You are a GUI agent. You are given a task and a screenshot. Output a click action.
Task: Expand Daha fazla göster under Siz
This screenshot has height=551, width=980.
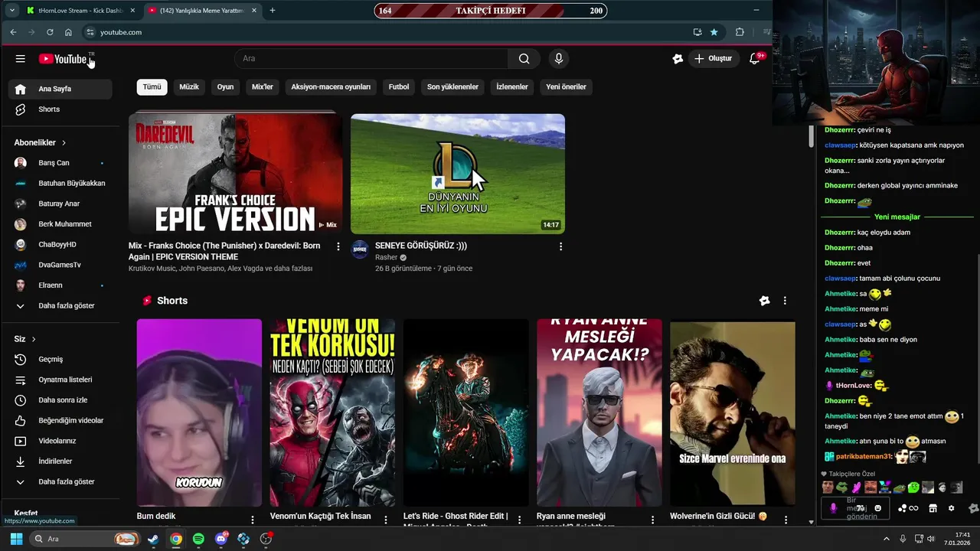click(x=60, y=482)
